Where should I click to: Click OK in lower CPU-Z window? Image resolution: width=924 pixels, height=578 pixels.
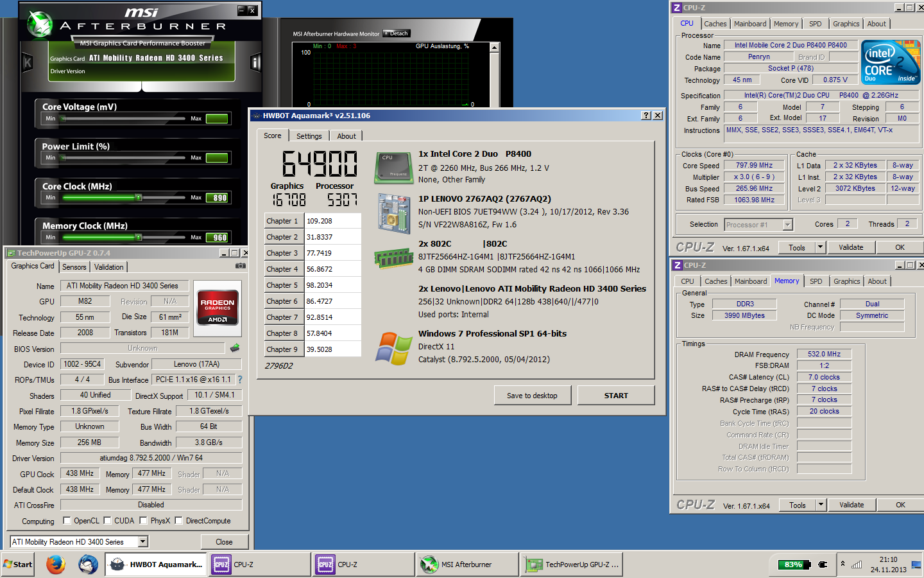click(900, 505)
